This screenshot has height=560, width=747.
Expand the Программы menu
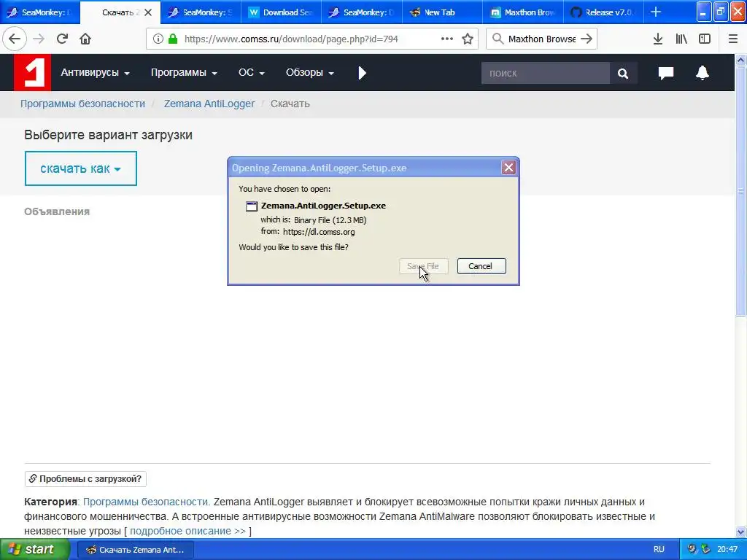184,73
